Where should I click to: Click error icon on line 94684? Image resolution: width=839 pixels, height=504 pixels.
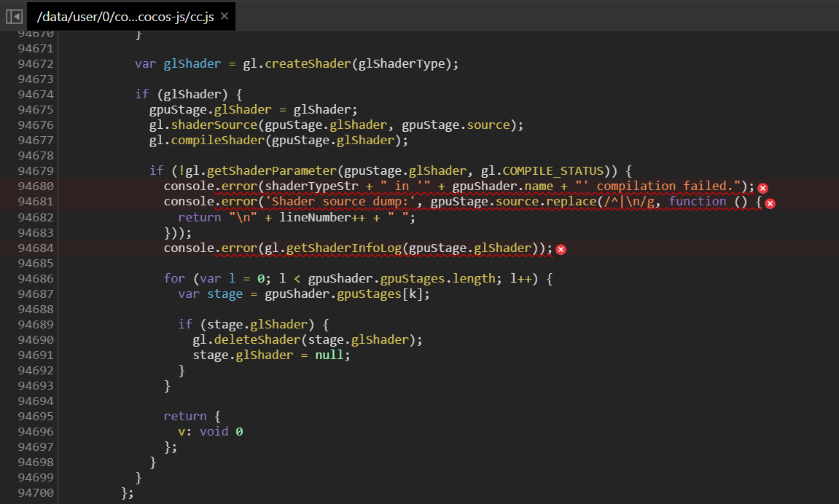tap(561, 250)
